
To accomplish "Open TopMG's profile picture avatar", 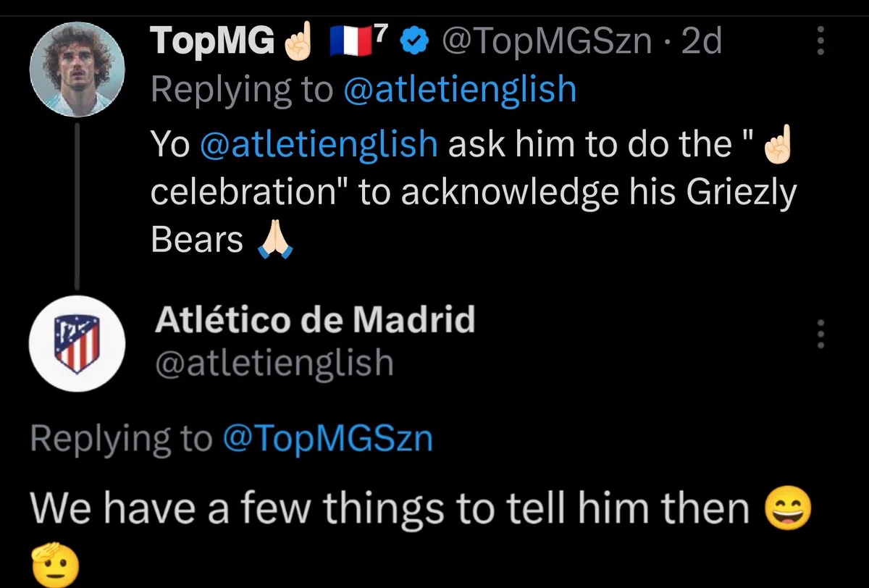I will click(x=77, y=70).
